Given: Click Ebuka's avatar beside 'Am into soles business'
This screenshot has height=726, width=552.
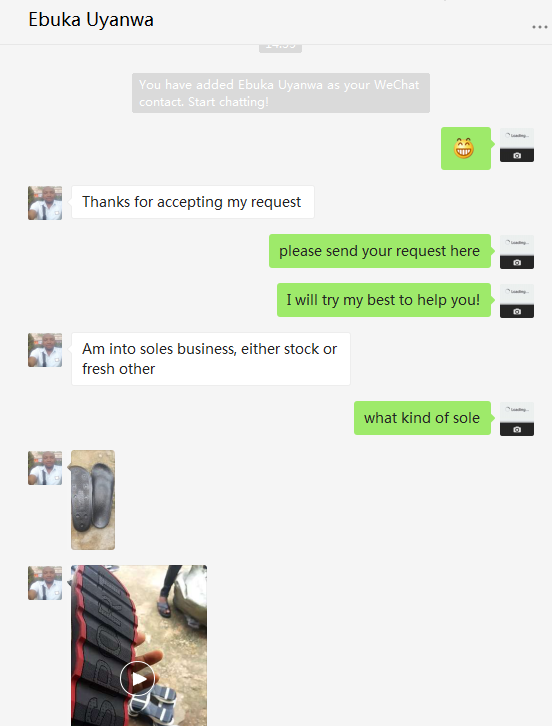Looking at the screenshot, I should [45, 350].
